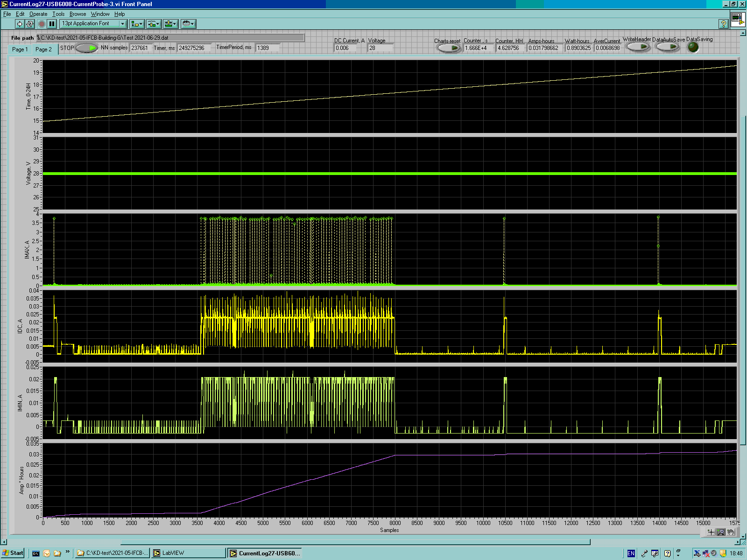Click the VI icon in top-right corner

click(x=738, y=20)
